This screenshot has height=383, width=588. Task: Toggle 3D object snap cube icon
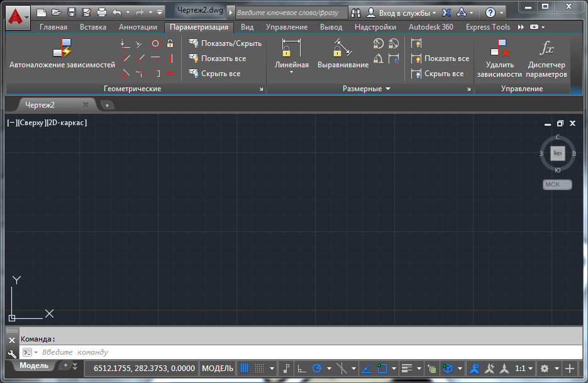tap(447, 369)
